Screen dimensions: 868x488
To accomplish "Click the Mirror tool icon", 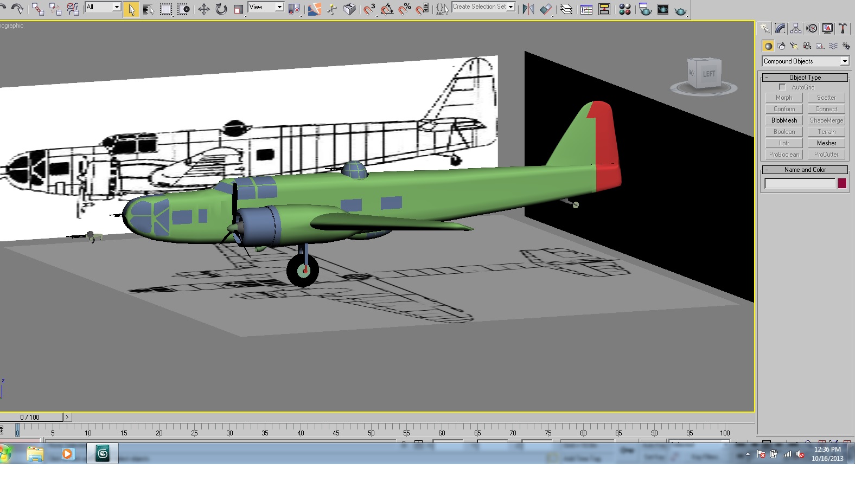I will tap(528, 9).
